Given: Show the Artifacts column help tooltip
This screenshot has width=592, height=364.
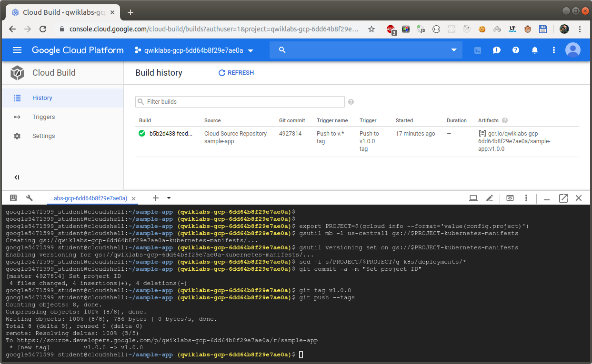Looking at the screenshot, I should click(505, 120).
